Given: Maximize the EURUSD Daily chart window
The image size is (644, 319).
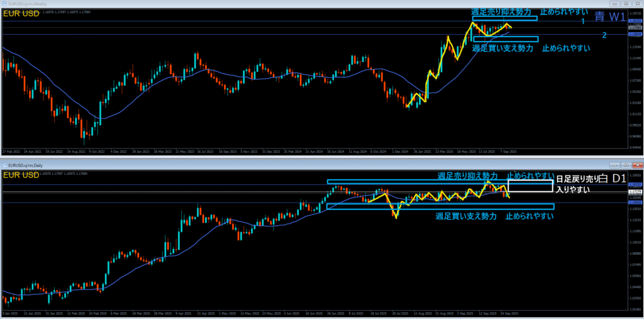Looking at the screenshot, I should coord(626,165).
